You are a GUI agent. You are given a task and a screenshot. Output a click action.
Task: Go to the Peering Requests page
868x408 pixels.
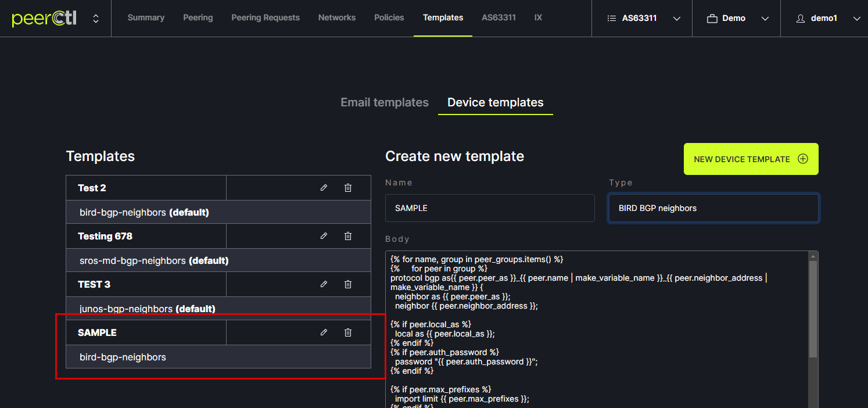click(x=266, y=17)
